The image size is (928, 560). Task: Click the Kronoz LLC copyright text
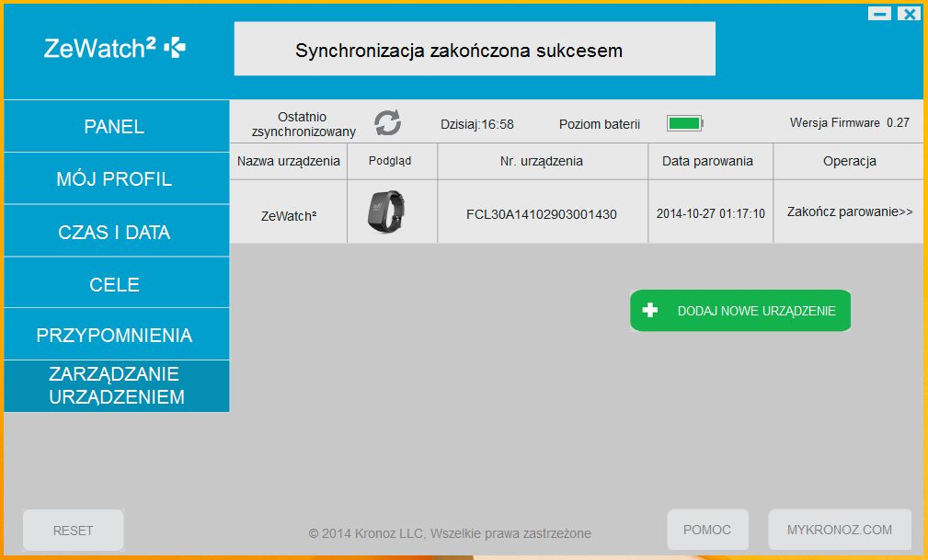(x=450, y=533)
